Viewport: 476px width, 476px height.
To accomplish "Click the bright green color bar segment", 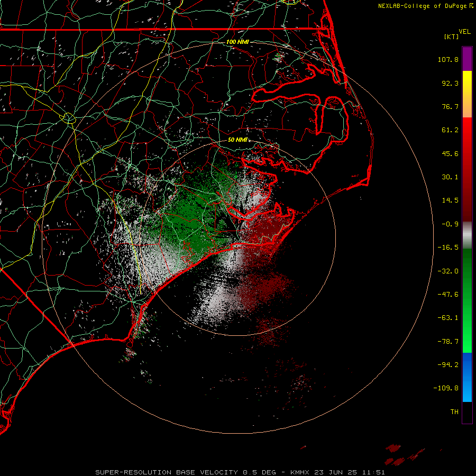I will [x=467, y=300].
